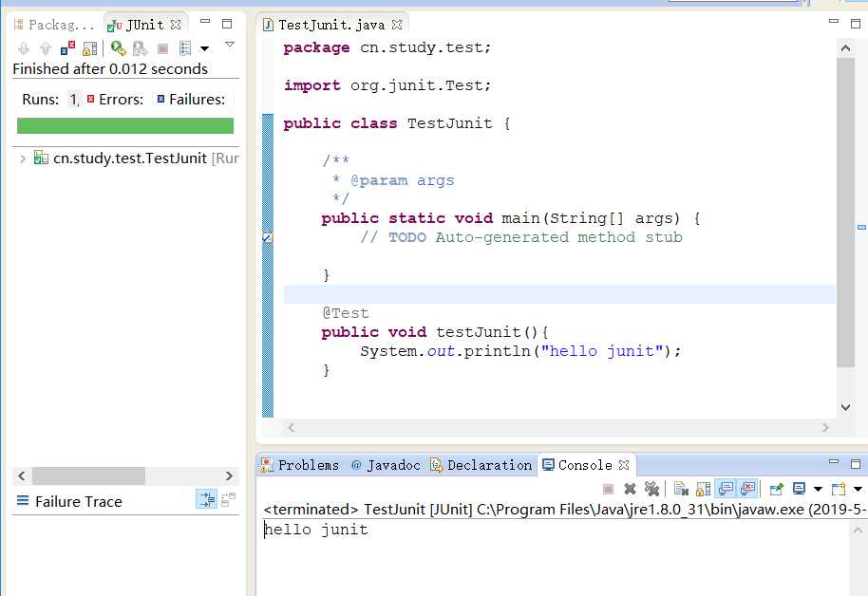868x596 pixels.
Task: Click the editor vertical scrollbar down arrow
Action: click(x=845, y=407)
